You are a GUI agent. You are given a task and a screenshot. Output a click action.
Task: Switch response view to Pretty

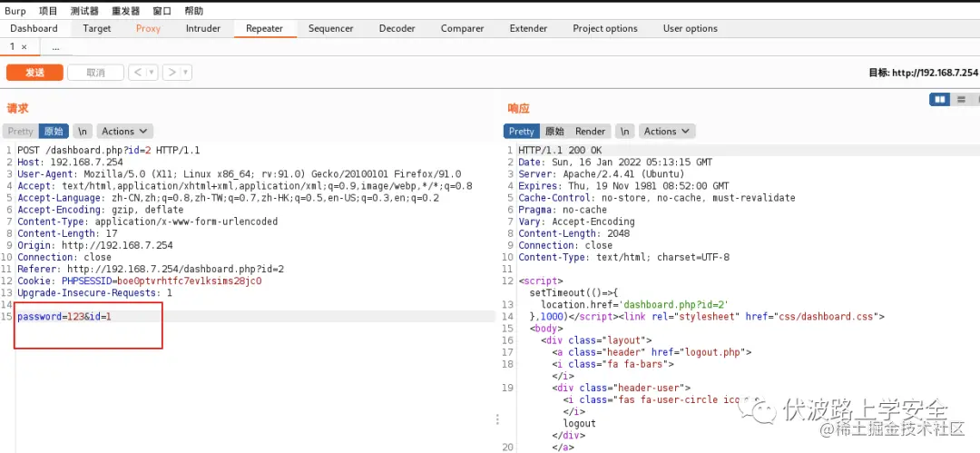pos(521,132)
